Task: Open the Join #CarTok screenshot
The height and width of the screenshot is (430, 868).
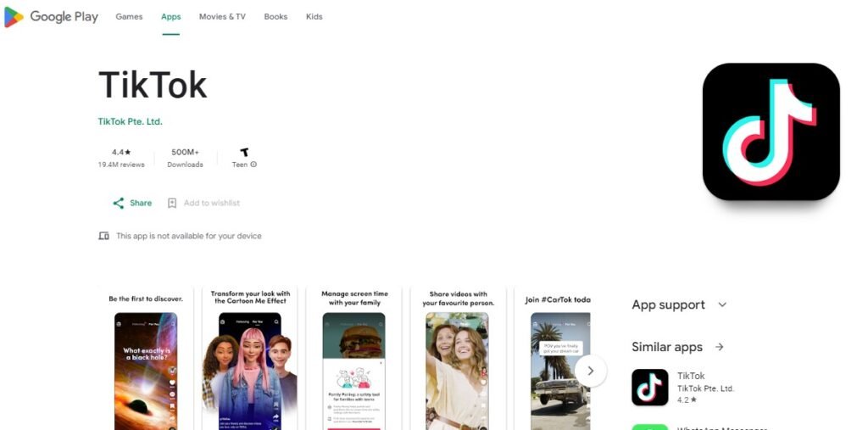Action: click(x=553, y=359)
